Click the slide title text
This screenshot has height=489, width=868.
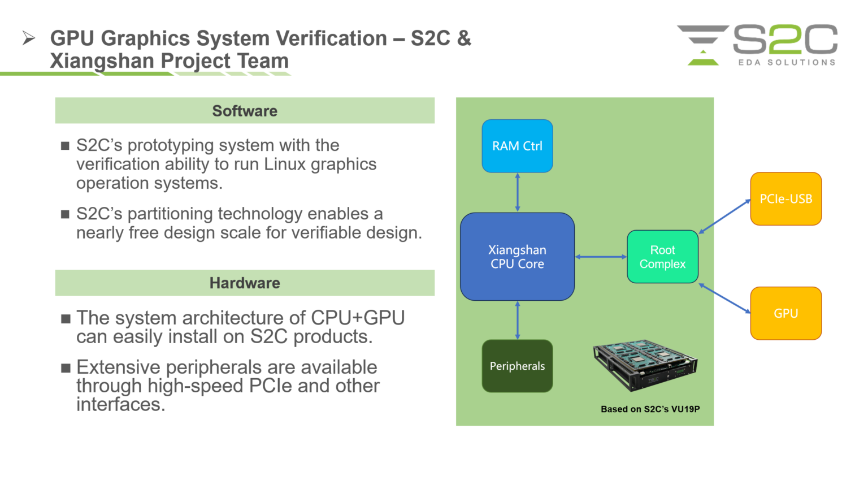[260, 49]
